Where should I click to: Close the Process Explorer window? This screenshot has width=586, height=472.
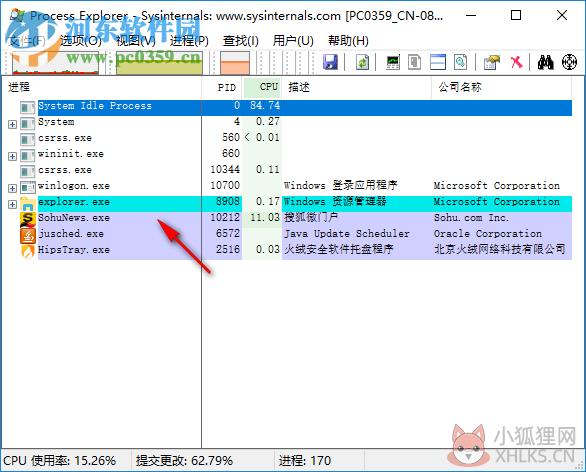(x=562, y=15)
